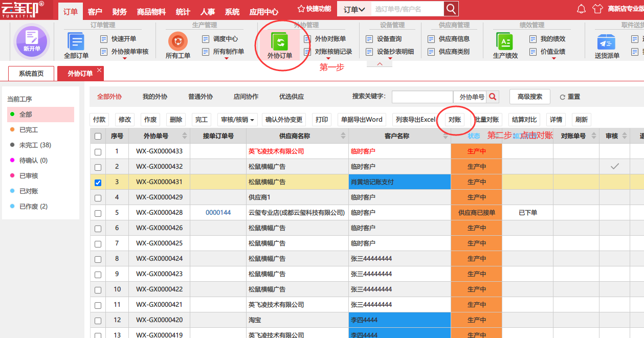Click the 付款 button
This screenshot has height=338, width=644.
click(99, 120)
